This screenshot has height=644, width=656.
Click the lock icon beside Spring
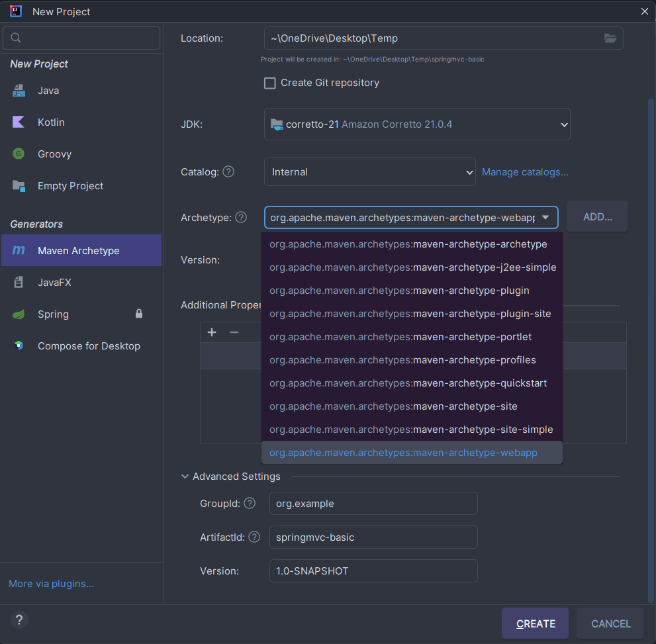(139, 314)
